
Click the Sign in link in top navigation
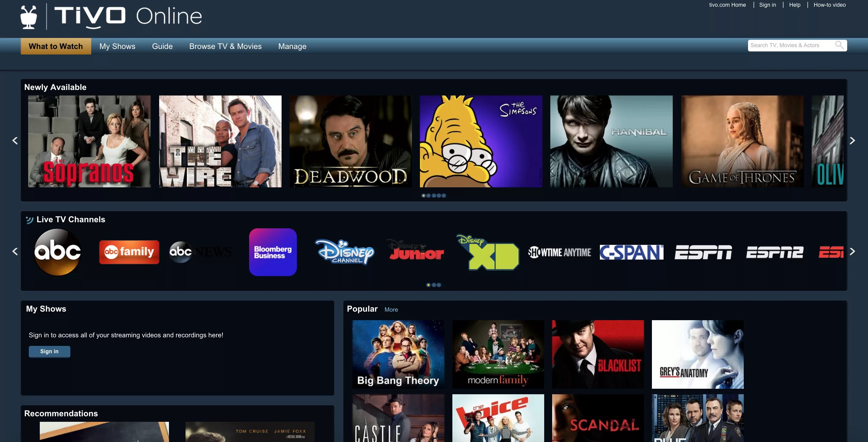[x=768, y=5]
